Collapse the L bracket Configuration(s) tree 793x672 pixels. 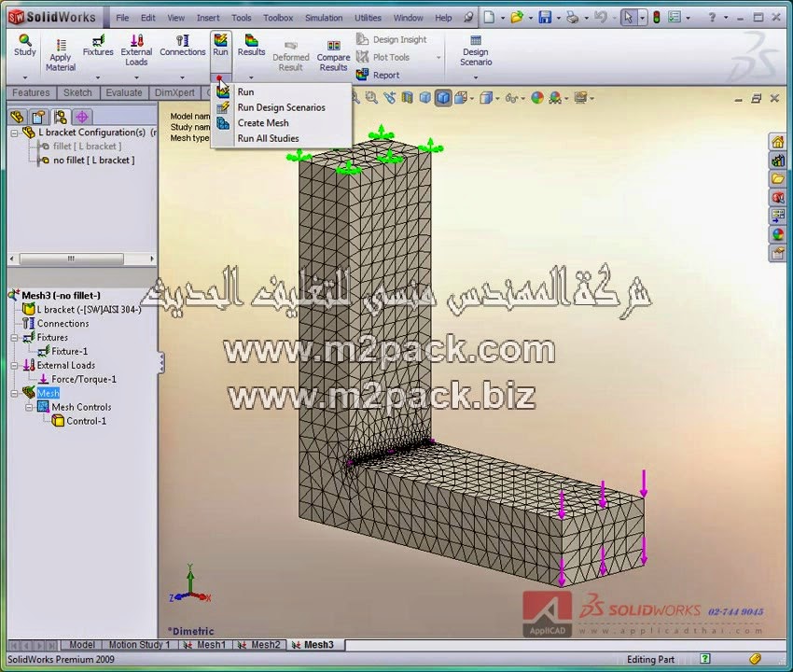click(14, 133)
